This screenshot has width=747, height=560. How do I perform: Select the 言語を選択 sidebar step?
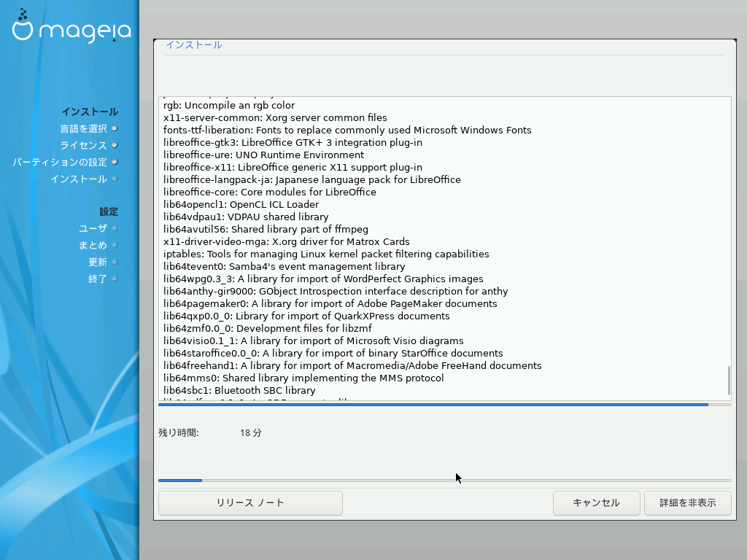click(x=83, y=128)
